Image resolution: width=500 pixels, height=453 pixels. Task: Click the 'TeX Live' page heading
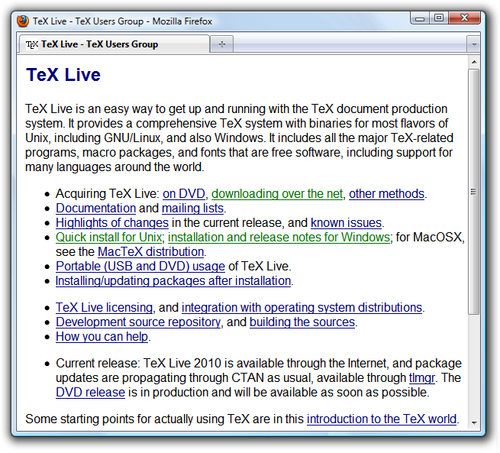point(63,75)
